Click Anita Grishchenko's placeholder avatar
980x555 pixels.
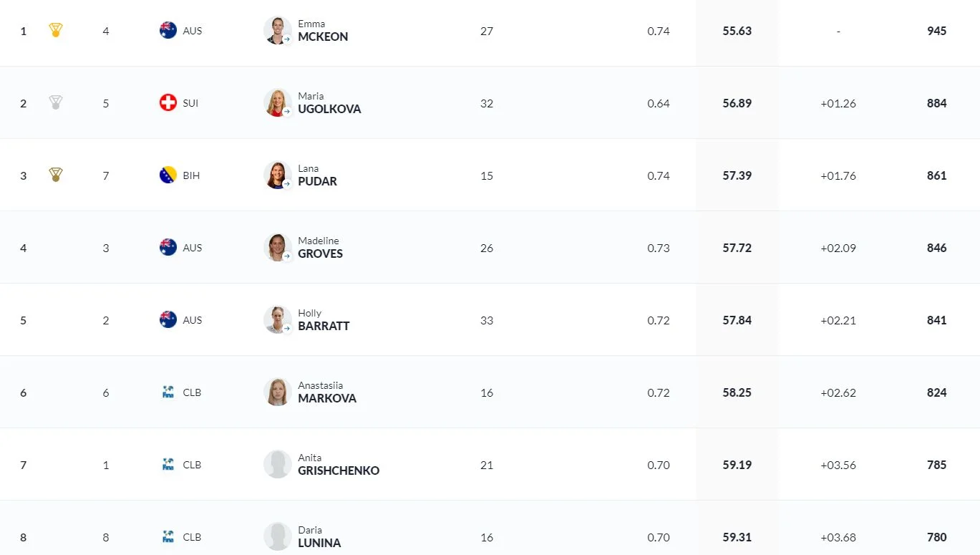277,465
